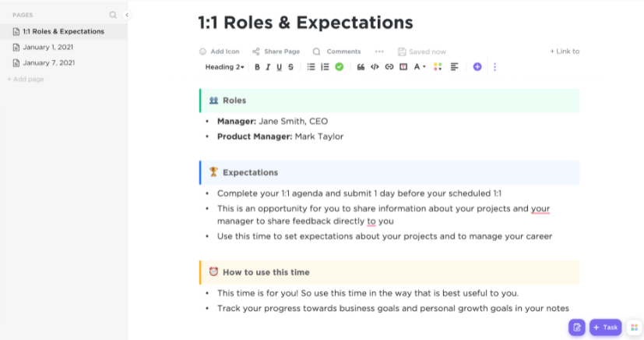
Task: Open the bulleted list formatting
Action: [311, 67]
